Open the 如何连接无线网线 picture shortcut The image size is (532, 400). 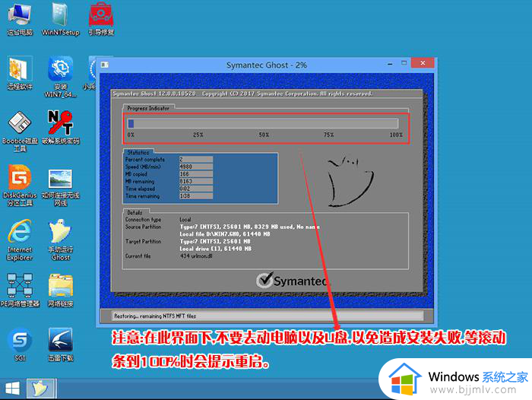(60, 188)
